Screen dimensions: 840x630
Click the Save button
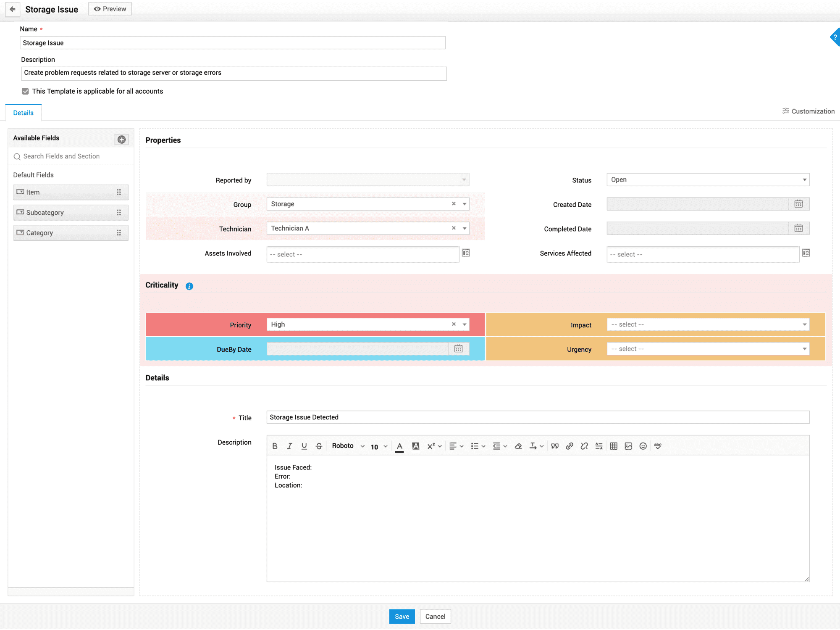pos(402,617)
